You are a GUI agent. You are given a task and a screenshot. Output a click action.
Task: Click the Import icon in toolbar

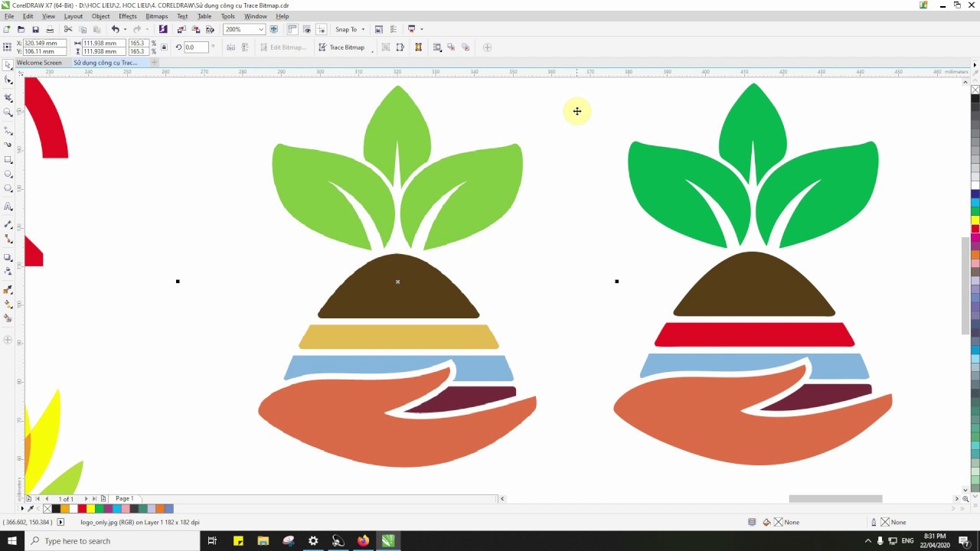coord(181,29)
